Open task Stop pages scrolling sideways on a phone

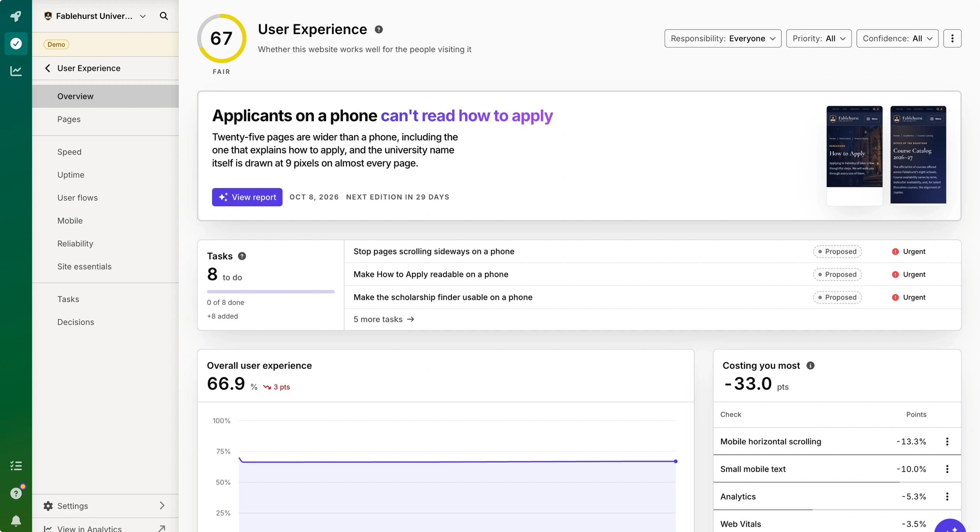click(x=434, y=251)
